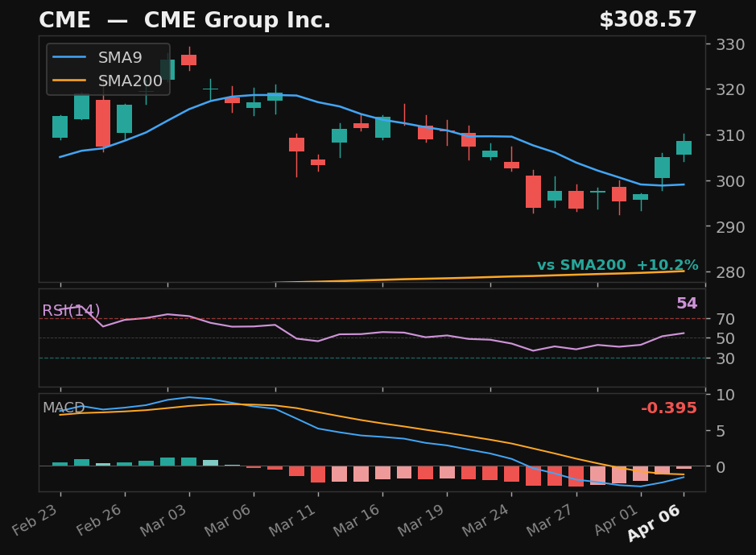Select the MACD panel label
This screenshot has height=555, width=756.
click(64, 408)
